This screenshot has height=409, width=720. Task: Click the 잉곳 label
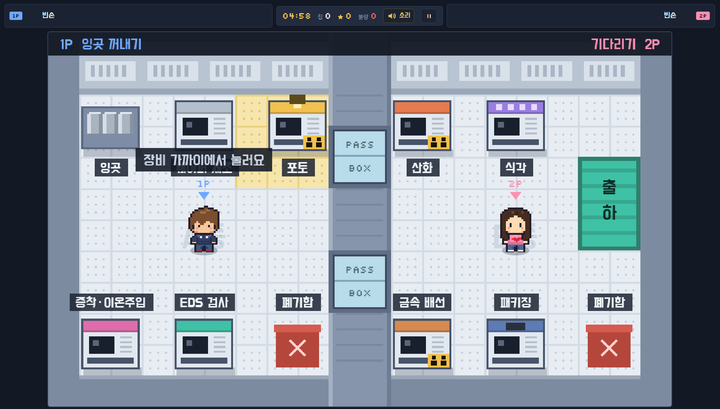(x=111, y=168)
